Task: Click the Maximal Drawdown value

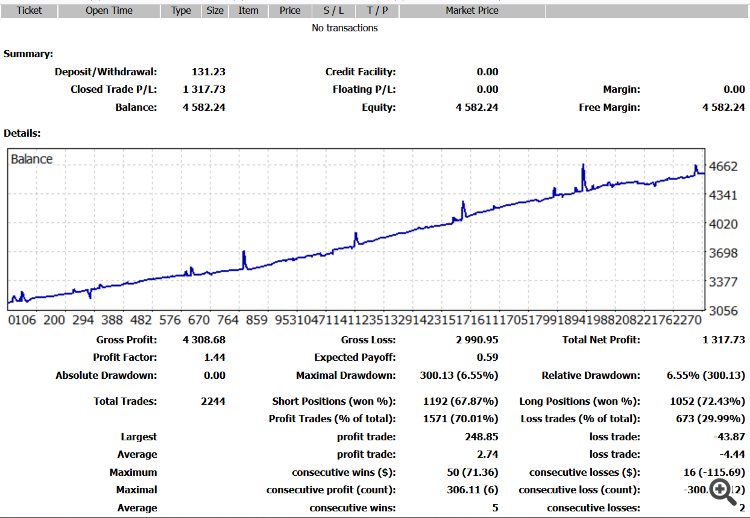Action: click(459, 375)
